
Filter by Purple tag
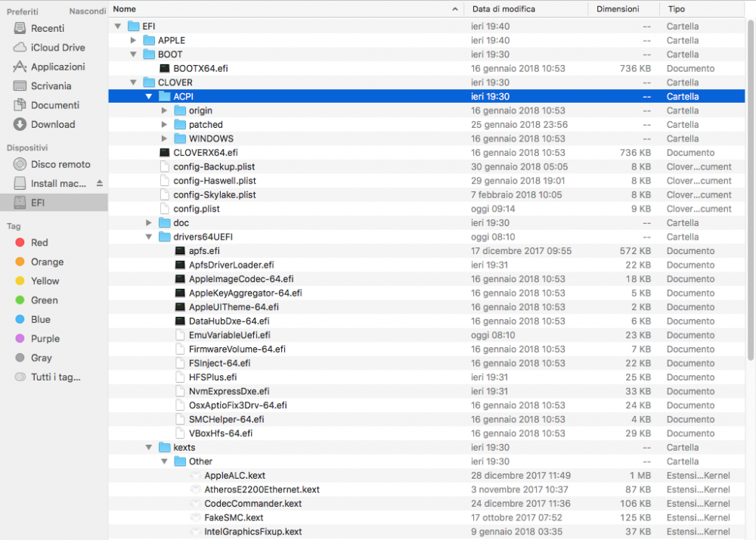(x=38, y=339)
